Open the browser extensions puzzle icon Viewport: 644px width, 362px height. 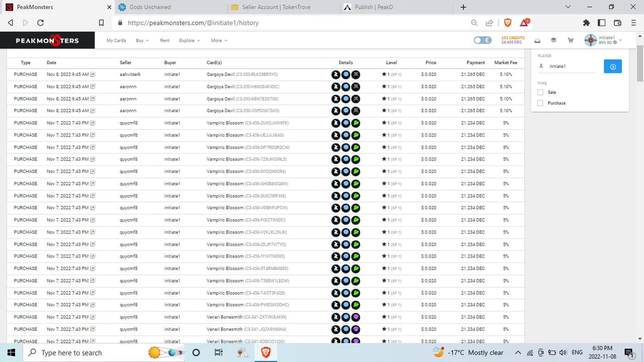tap(586, 23)
